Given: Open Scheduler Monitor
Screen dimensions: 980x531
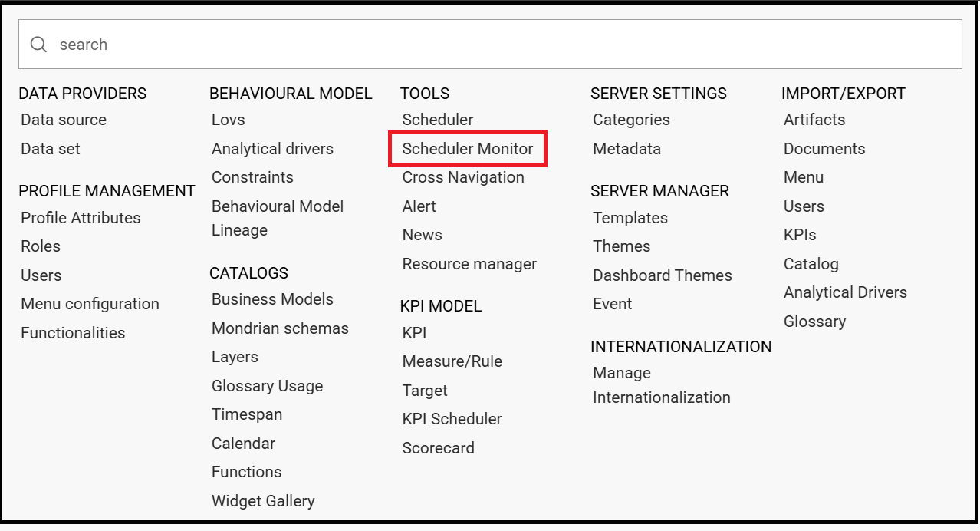Looking at the screenshot, I should click(x=468, y=149).
